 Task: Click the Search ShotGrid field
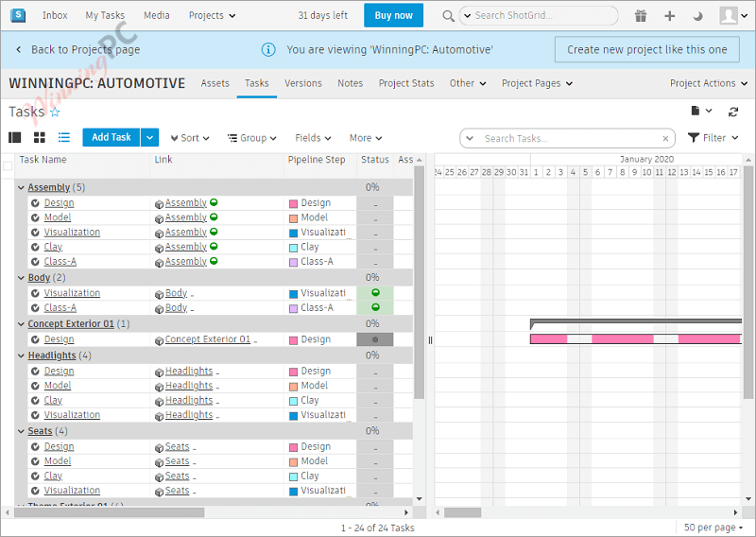pyautogui.click(x=539, y=15)
